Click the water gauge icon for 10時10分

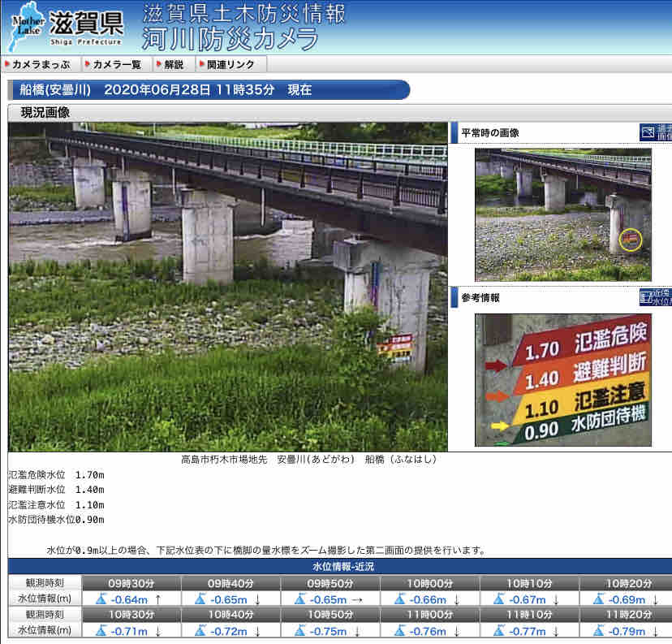point(499,599)
